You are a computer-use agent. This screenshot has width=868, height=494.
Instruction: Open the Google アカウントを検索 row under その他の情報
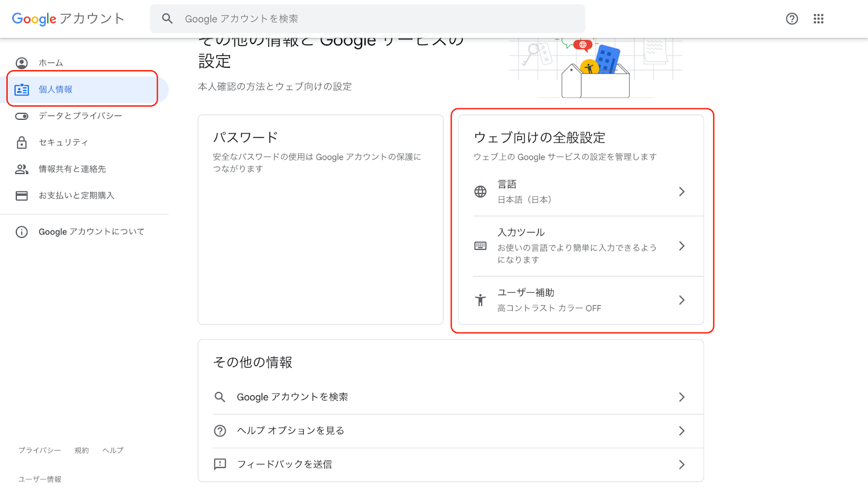[x=451, y=397]
